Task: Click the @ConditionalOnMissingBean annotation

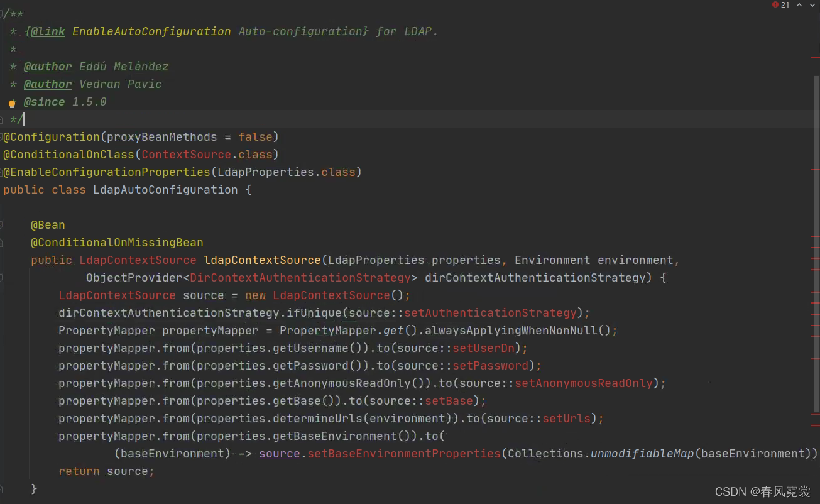Action: 117,243
